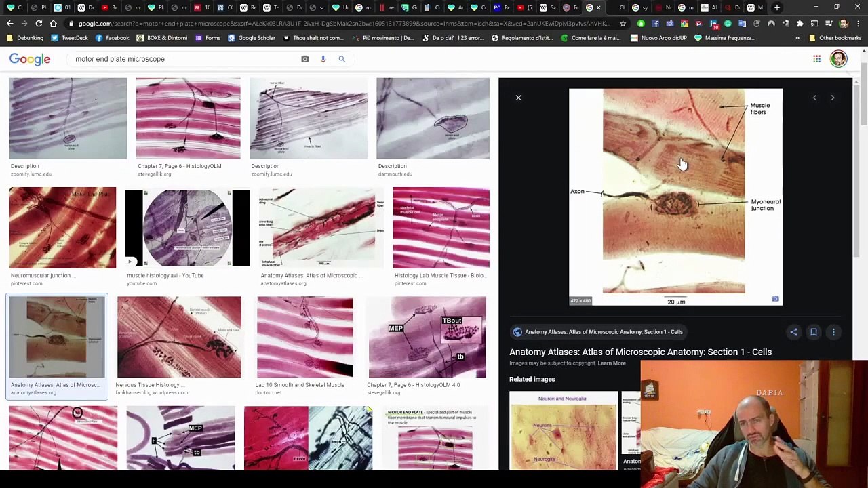The image size is (868, 488).
Task: Share the previewed image
Action: click(793, 332)
